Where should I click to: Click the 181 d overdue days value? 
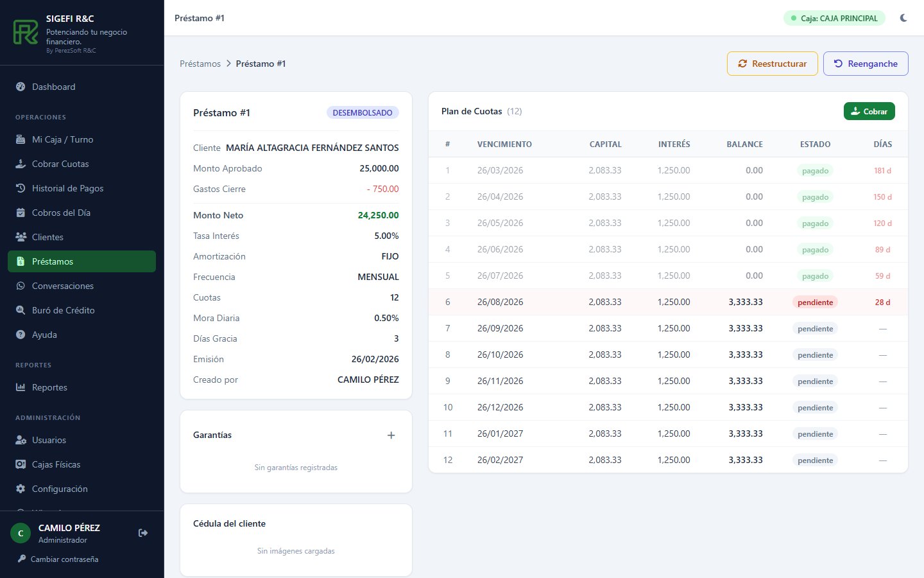point(882,171)
